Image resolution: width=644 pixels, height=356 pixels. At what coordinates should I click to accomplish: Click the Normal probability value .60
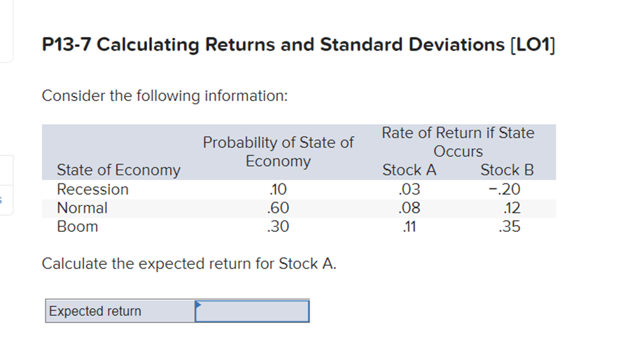click(x=278, y=208)
